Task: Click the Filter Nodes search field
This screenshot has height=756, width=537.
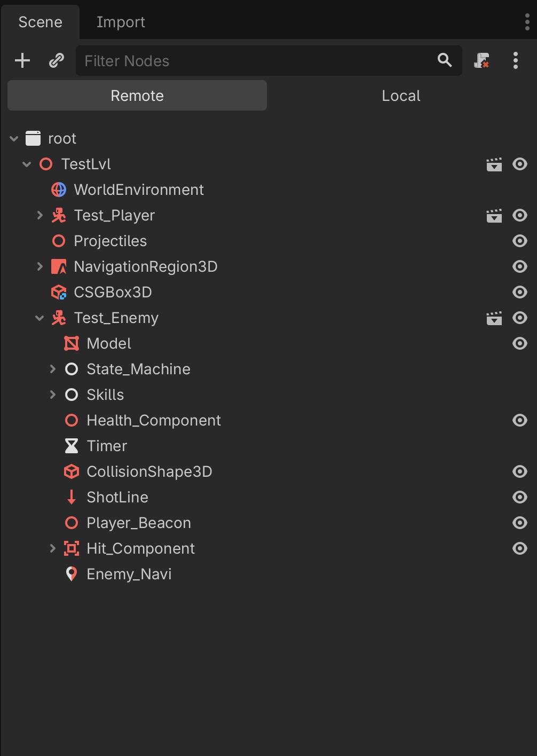Action: pyautogui.click(x=256, y=61)
